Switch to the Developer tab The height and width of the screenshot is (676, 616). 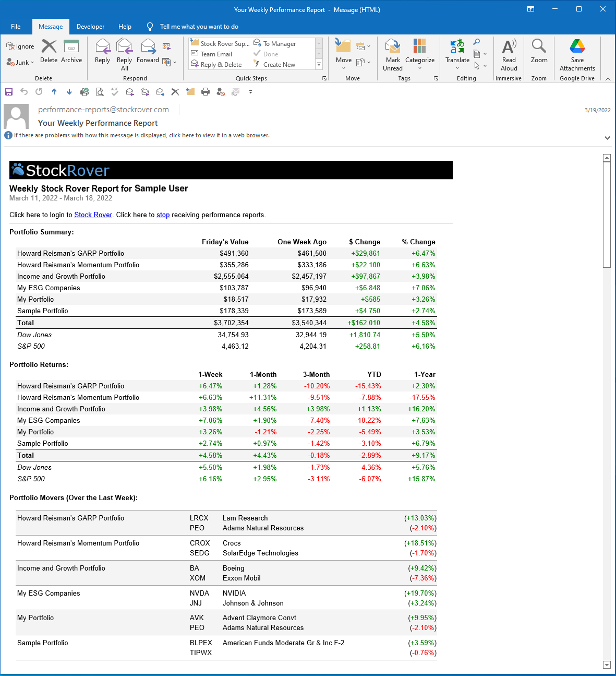tap(90, 27)
